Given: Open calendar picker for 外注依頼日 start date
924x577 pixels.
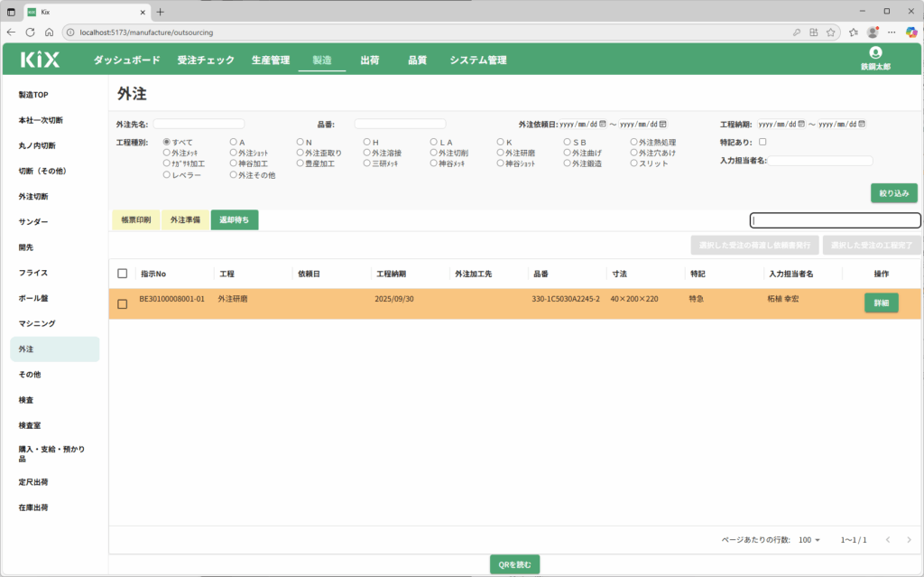Looking at the screenshot, I should [x=602, y=124].
